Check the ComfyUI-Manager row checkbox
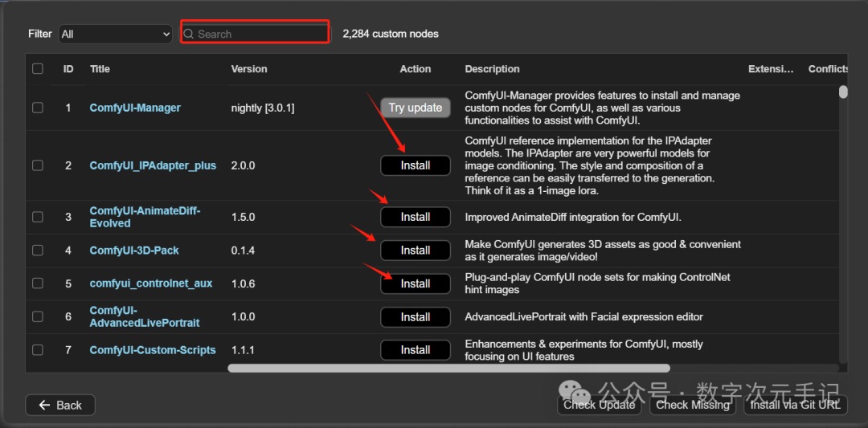Screen dimensions: 868x428 click(x=38, y=108)
